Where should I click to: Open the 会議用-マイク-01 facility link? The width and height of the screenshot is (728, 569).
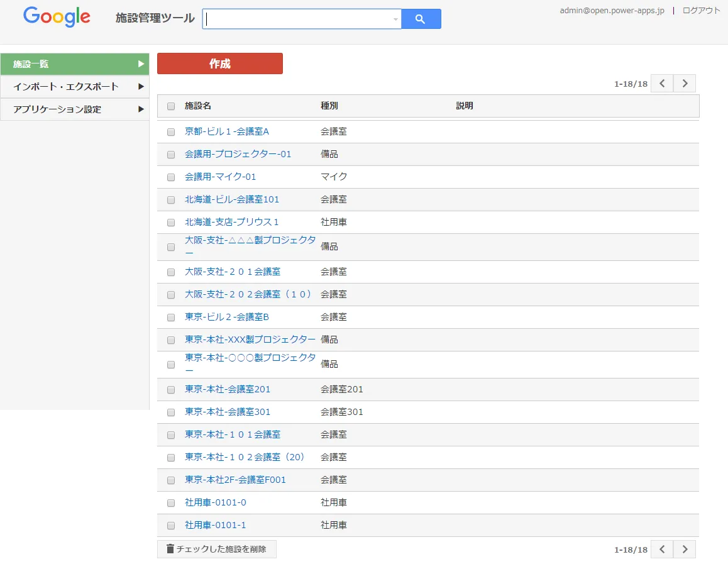[220, 177]
